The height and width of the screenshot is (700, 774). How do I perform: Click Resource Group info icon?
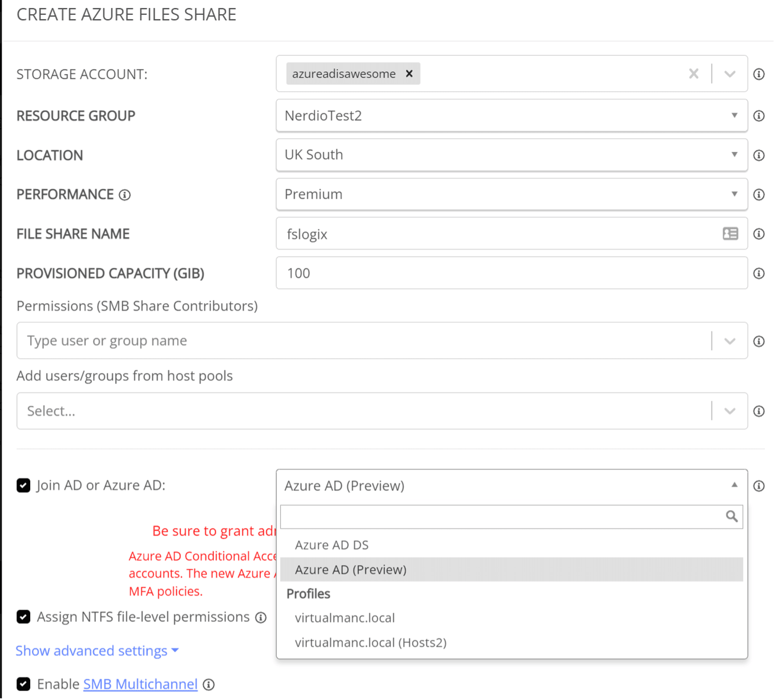click(x=759, y=116)
